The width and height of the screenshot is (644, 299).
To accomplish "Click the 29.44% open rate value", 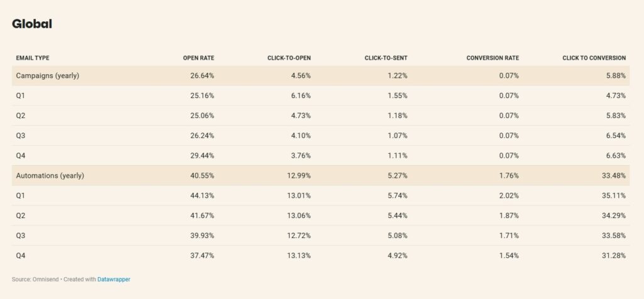I will click(203, 156).
